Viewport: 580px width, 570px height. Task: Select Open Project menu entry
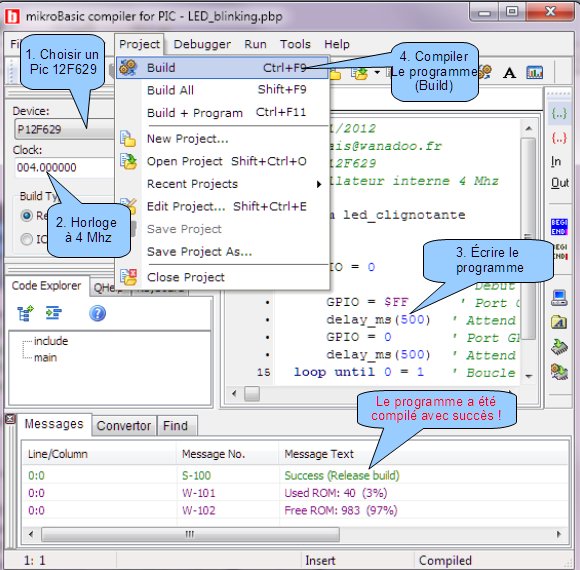click(222, 161)
